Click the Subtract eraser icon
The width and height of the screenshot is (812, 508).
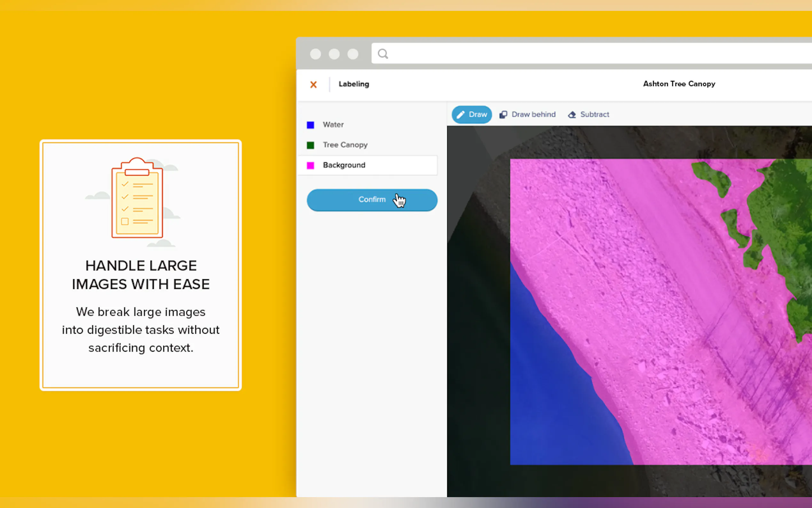pos(572,115)
